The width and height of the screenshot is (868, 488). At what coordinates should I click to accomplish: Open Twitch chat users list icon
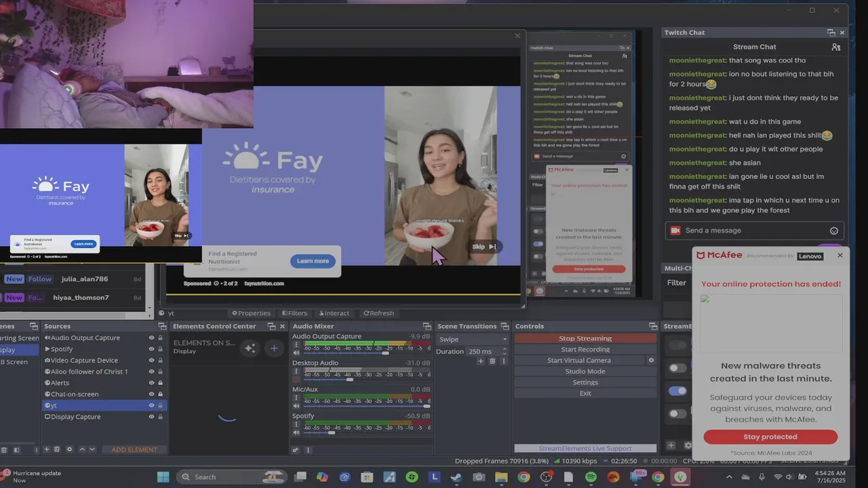(836, 47)
